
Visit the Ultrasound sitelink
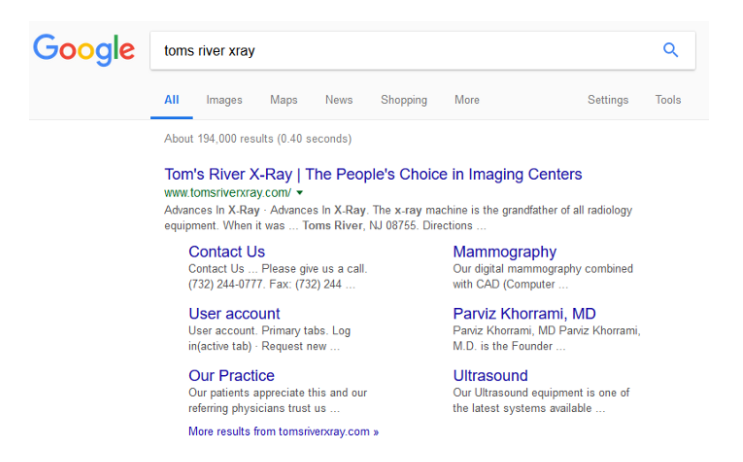pyautogui.click(x=490, y=376)
